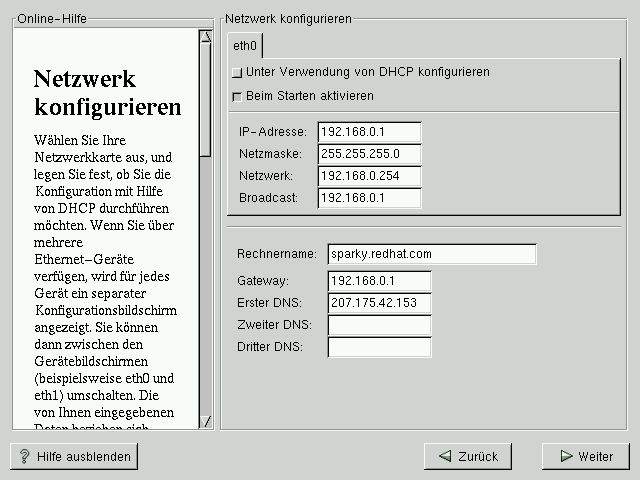Screen dimensions: 640x480
Task: Focus the empty Zweiter DNS field
Action: [x=379, y=325]
